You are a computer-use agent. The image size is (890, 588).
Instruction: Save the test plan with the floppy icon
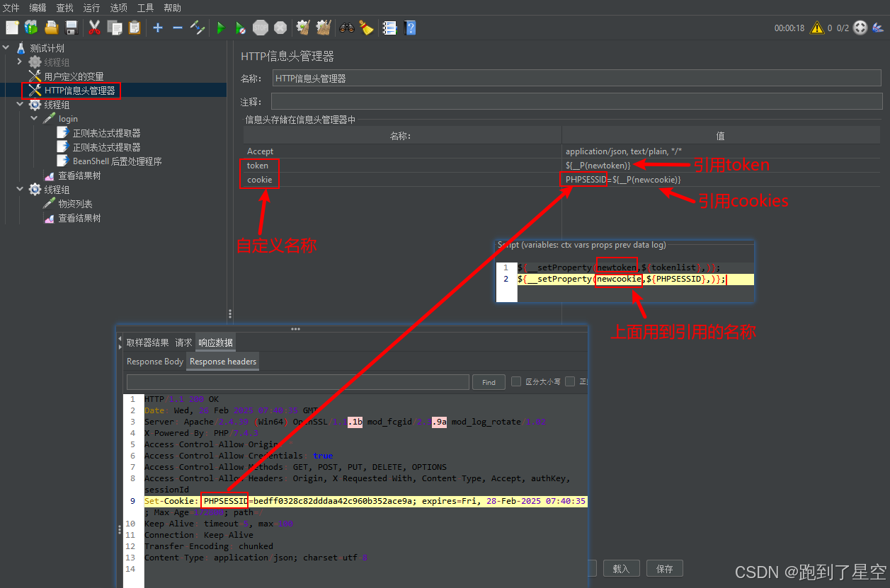point(71,28)
